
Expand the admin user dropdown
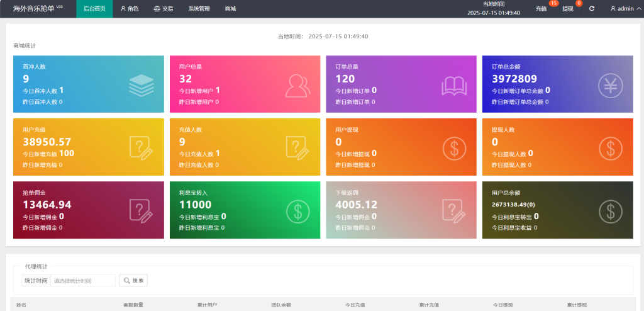(x=625, y=9)
